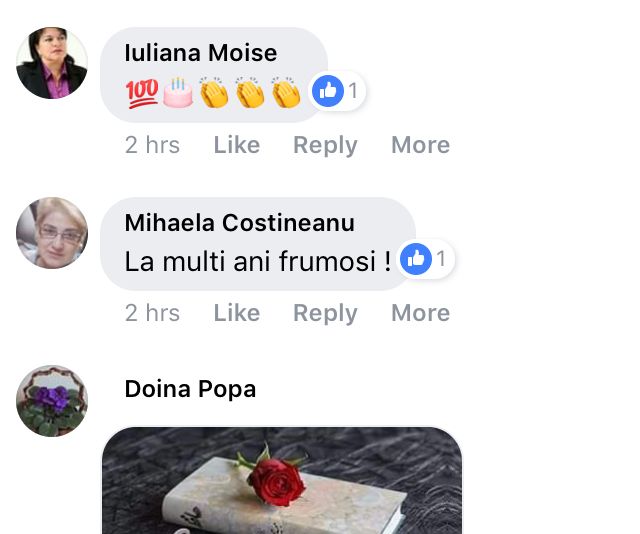Click the birthday cake emoji
This screenshot has height=534, width=640.
tap(178, 92)
